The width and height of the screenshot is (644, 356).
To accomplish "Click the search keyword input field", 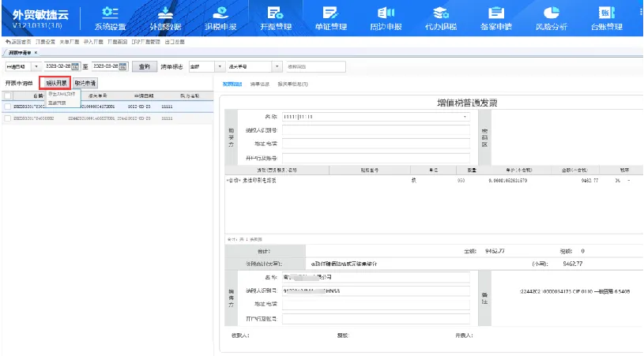I will click(x=315, y=66).
